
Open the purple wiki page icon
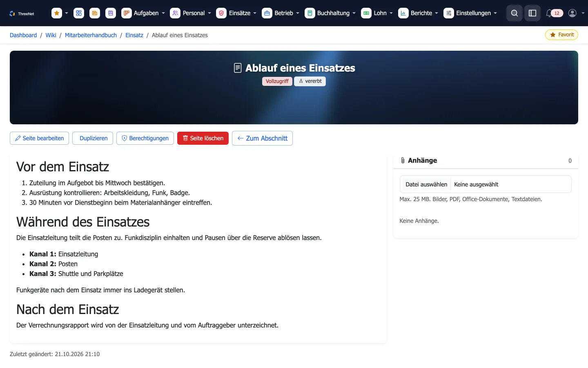tap(111, 13)
